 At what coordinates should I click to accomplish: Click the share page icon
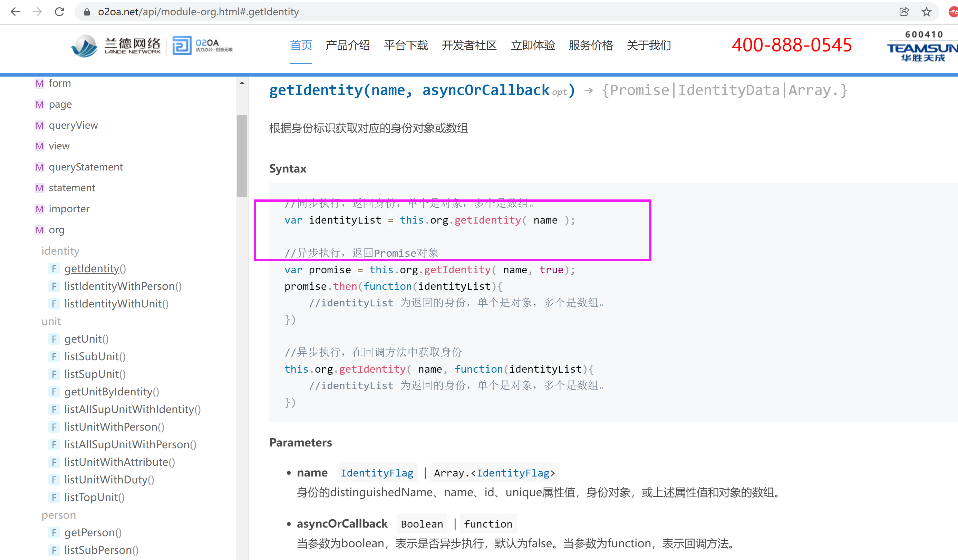click(x=904, y=12)
